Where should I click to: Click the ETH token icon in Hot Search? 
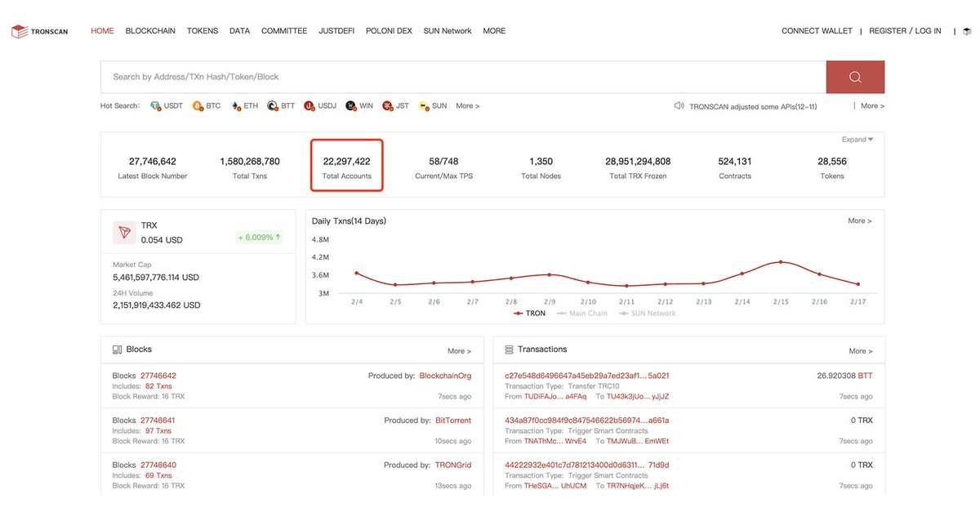point(236,106)
